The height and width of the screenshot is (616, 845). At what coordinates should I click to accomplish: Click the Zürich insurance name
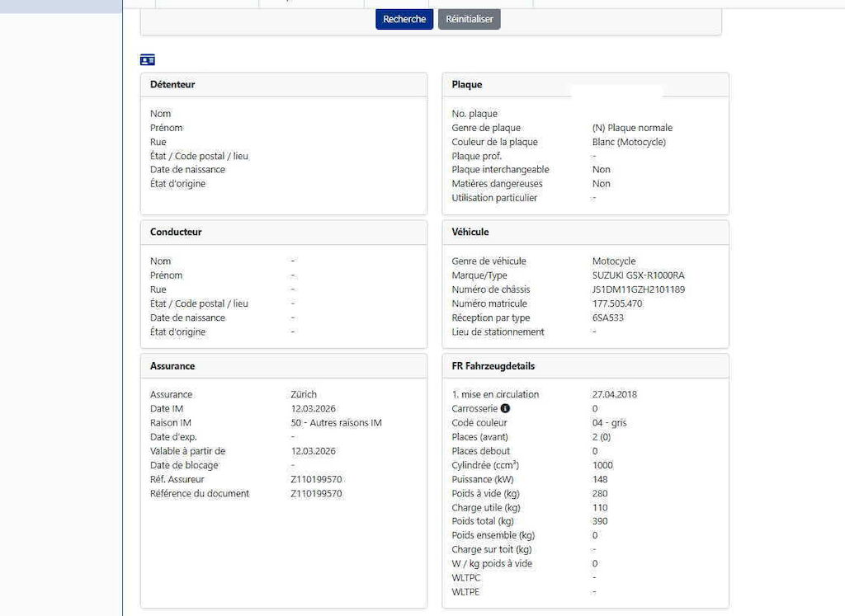[x=304, y=394]
